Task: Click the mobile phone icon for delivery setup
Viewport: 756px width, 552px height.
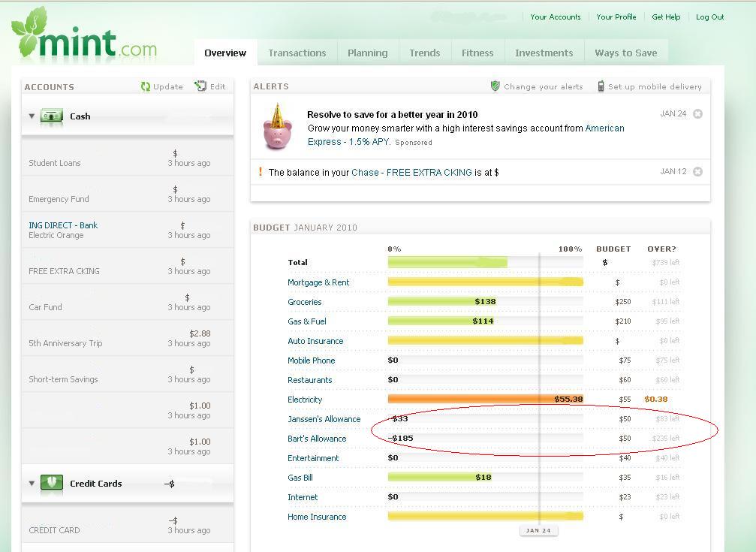Action: pyautogui.click(x=601, y=86)
